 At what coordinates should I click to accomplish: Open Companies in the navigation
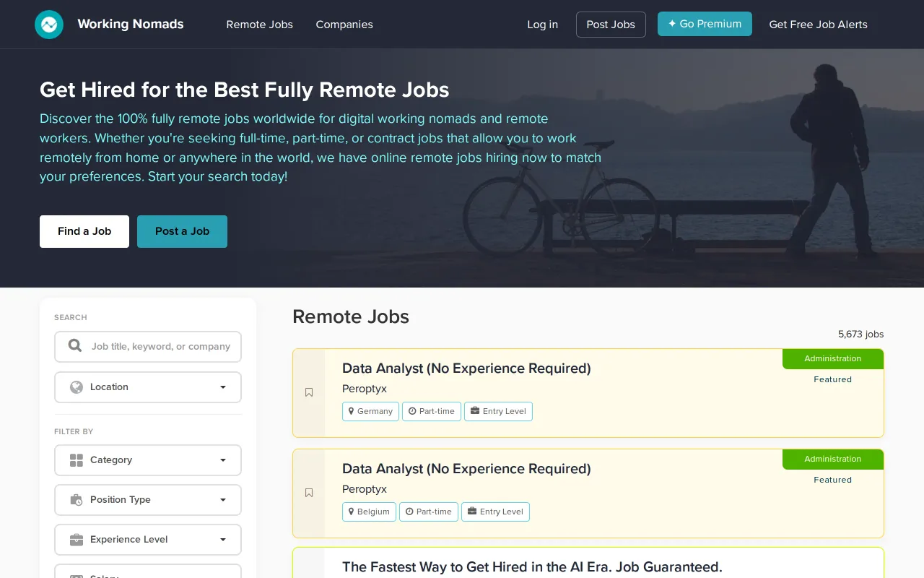[344, 25]
